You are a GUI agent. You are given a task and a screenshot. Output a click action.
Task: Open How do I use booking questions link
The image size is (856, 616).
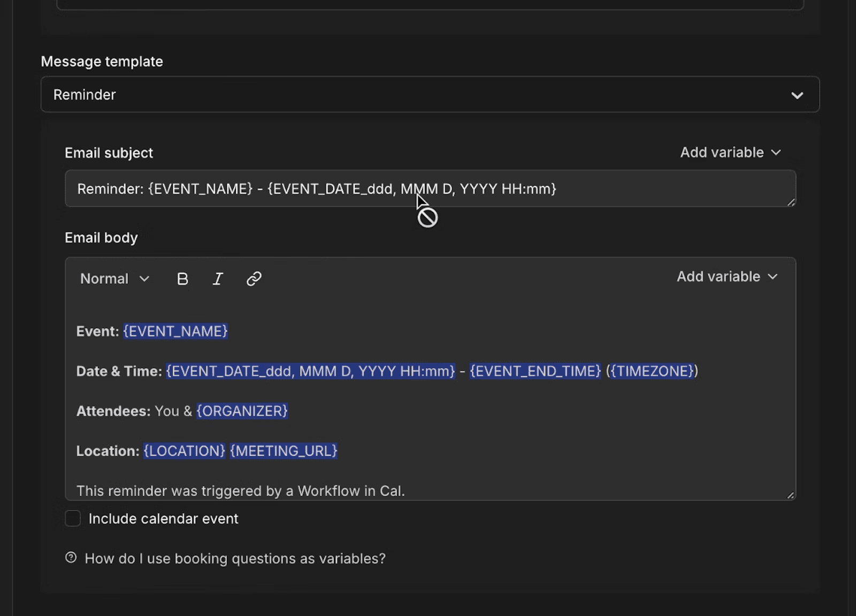tap(235, 559)
